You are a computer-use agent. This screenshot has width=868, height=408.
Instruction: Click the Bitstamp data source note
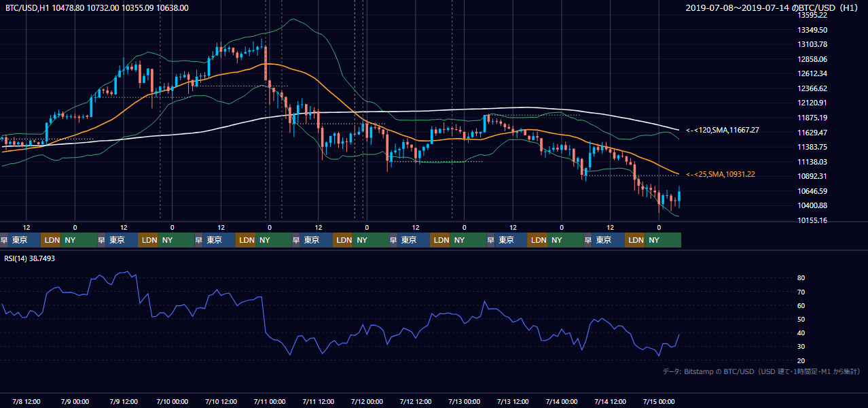point(761,371)
